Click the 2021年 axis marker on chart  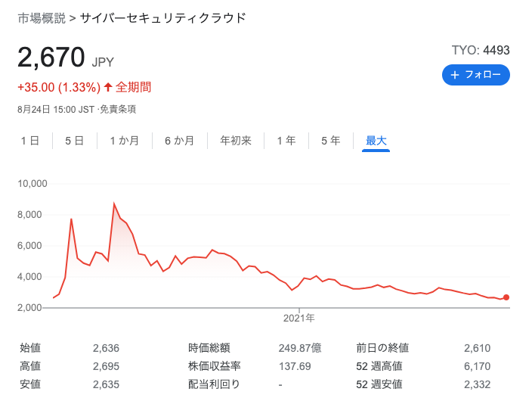coord(299,318)
